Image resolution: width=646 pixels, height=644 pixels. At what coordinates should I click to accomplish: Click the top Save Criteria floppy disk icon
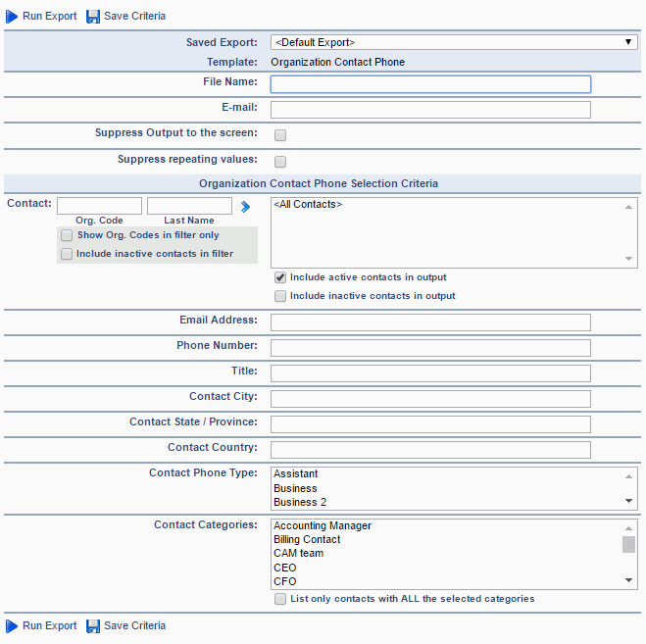93,17
